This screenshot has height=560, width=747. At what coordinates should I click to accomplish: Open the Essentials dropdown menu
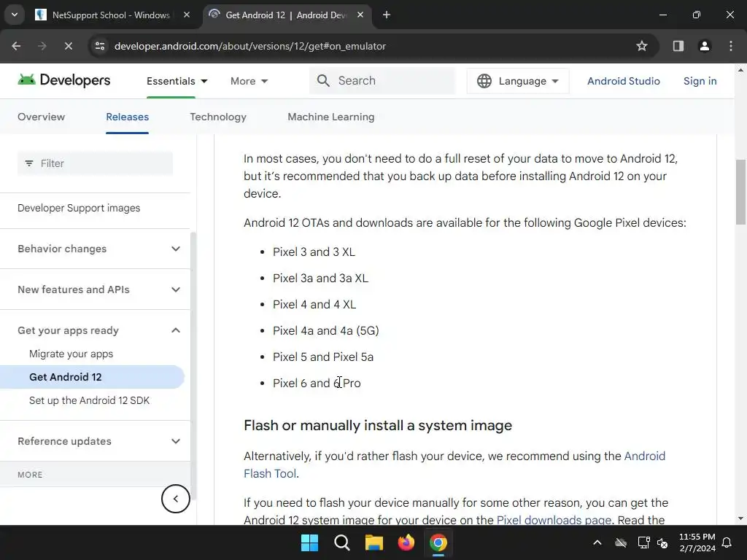(177, 81)
